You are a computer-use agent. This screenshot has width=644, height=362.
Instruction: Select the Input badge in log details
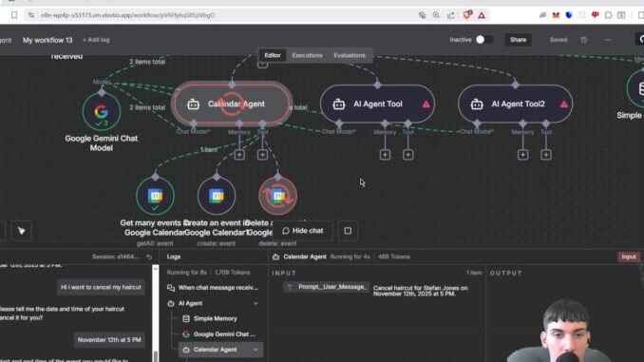pos(629,257)
